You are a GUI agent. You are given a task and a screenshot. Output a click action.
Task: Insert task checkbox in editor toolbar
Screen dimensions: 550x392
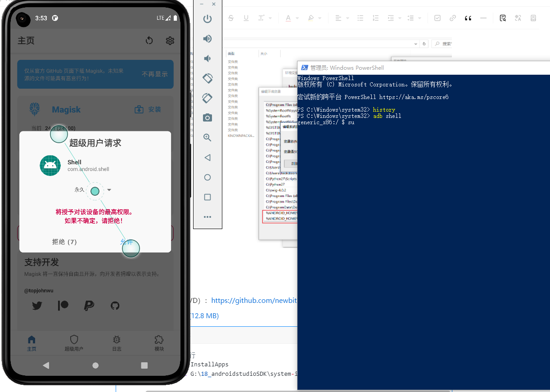[437, 18]
